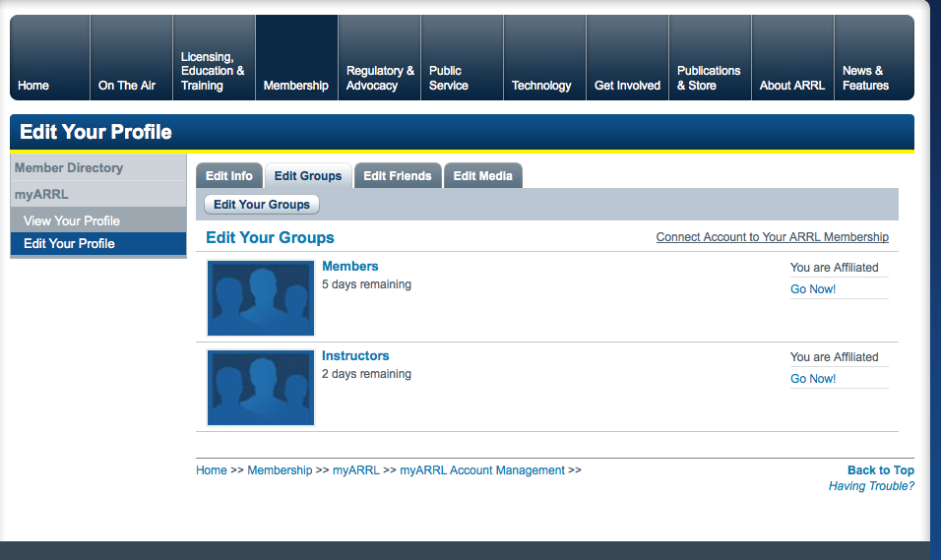Click Go Now! for the Instructors group

coord(813,378)
